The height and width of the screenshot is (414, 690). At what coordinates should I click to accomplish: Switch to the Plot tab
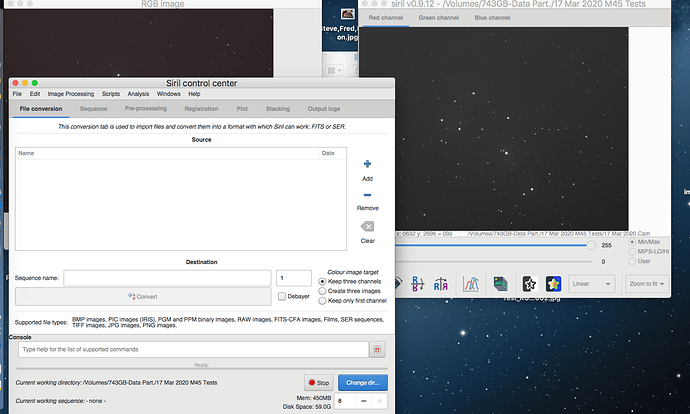click(x=242, y=109)
